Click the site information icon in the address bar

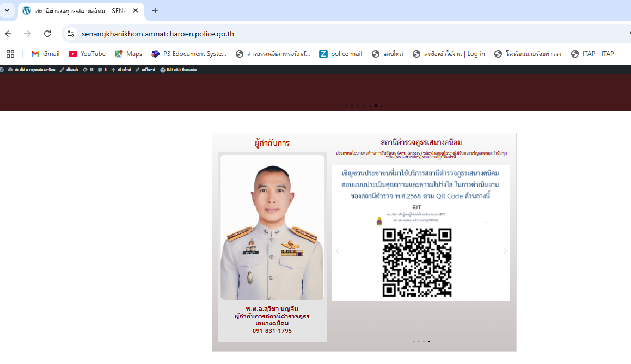(71, 34)
